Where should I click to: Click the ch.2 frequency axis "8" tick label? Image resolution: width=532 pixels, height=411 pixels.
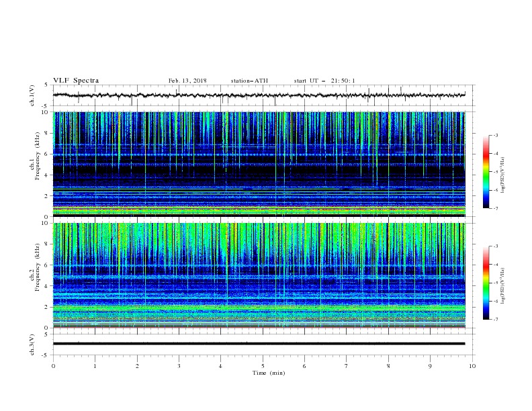(x=46, y=244)
